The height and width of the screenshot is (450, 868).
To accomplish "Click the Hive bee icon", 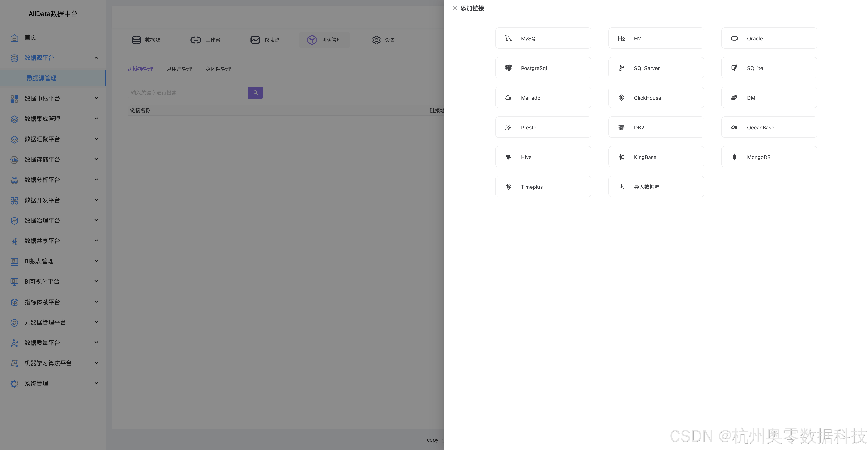I will tap(508, 157).
